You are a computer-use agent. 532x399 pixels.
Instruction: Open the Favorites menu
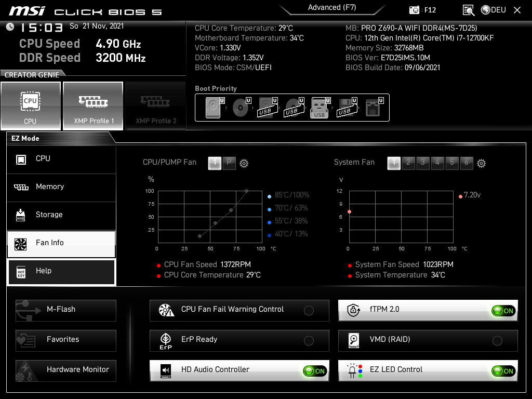point(66,341)
